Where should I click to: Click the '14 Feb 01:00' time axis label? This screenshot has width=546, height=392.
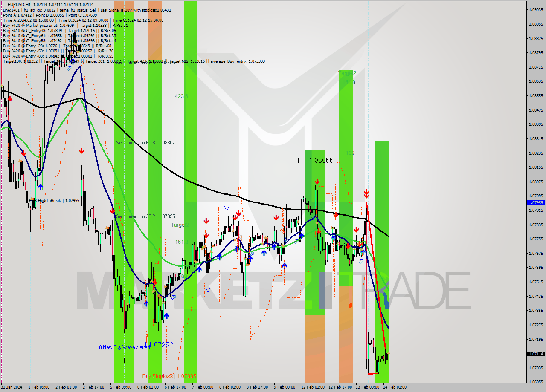[394, 387]
